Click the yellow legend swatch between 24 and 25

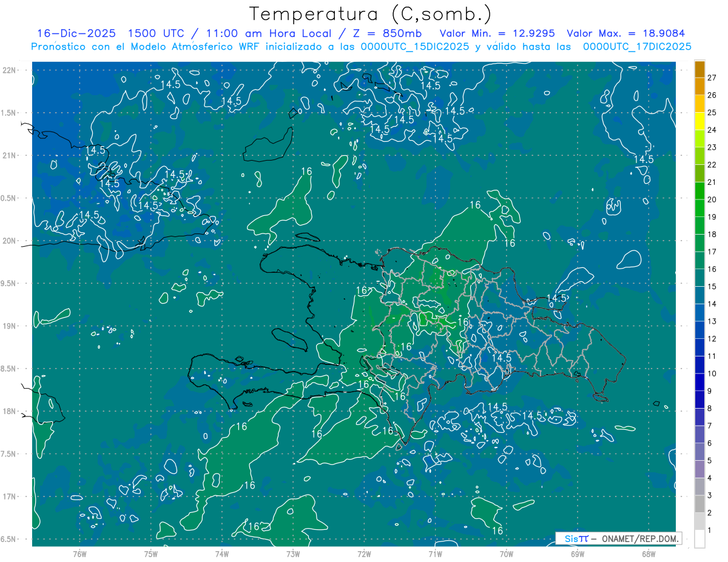699,121
